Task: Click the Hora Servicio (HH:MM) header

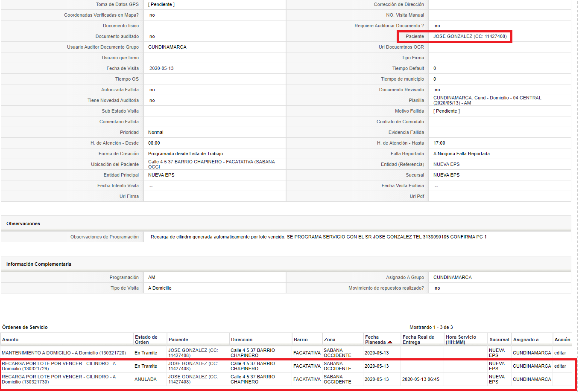Action: point(461,340)
